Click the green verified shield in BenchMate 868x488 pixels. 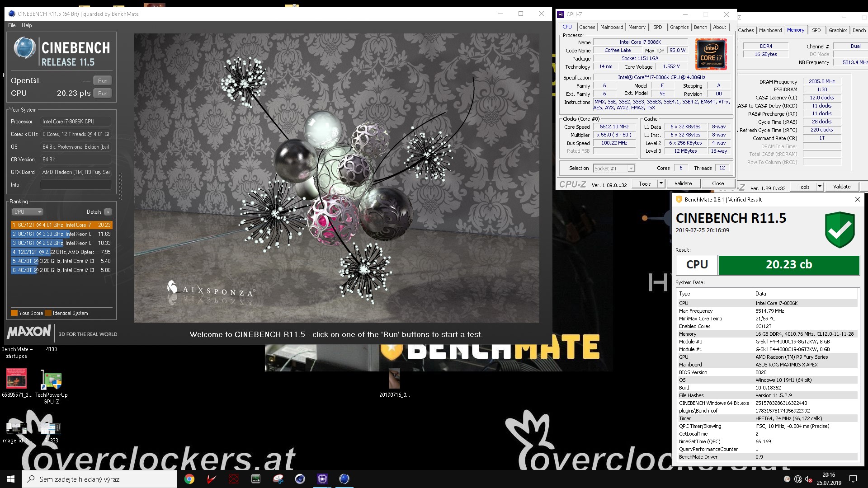coord(840,230)
